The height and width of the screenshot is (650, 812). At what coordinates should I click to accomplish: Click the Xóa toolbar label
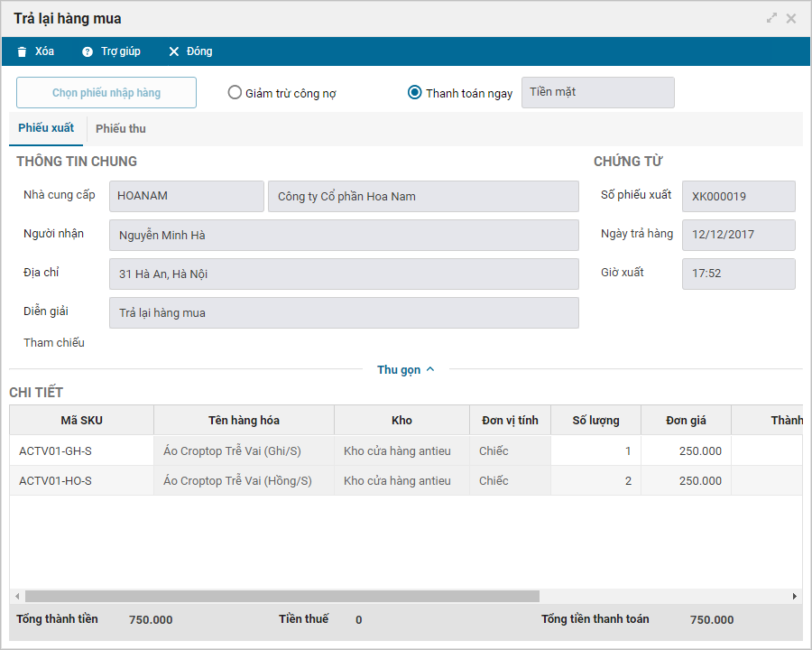click(44, 51)
